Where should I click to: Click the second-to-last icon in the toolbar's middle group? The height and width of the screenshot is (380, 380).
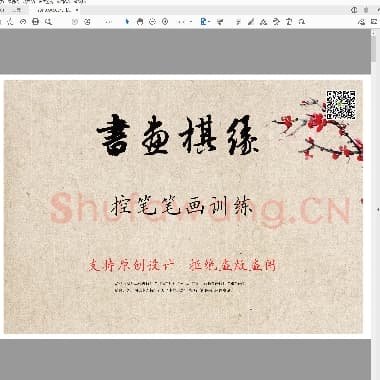pyautogui.click(x=289, y=22)
